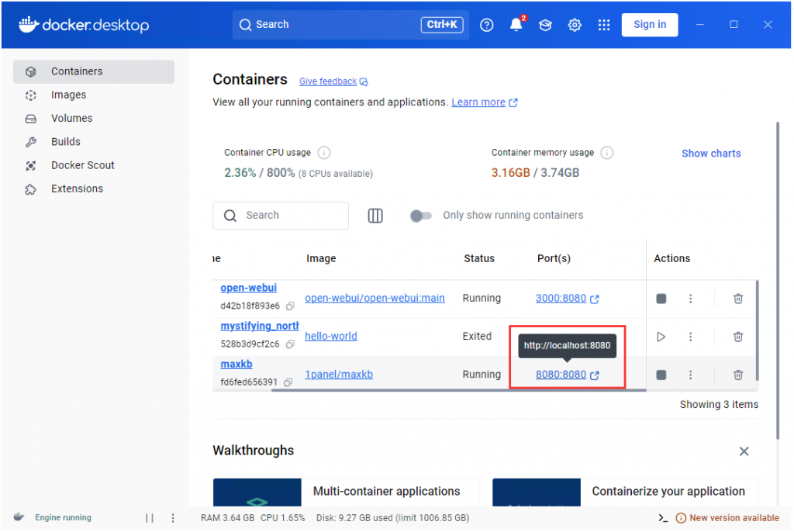Screen dimensions: 794x532
Task: Copy the open-webui container ID
Action: coord(290,306)
